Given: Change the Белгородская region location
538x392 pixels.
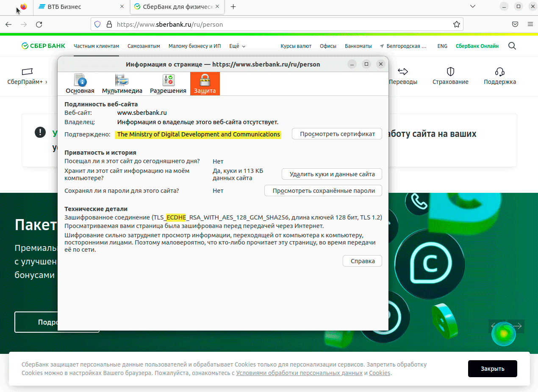Looking at the screenshot, I should click(403, 46).
